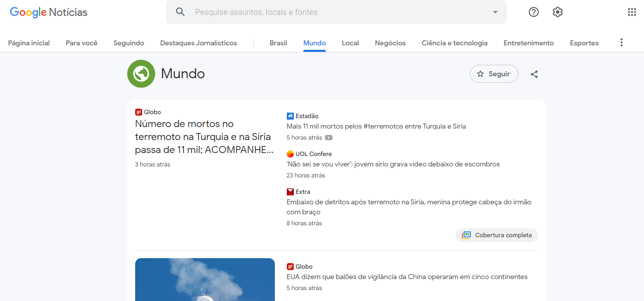The image size is (644, 301).
Task: Open the three-dot more sections menu
Action: [x=622, y=43]
